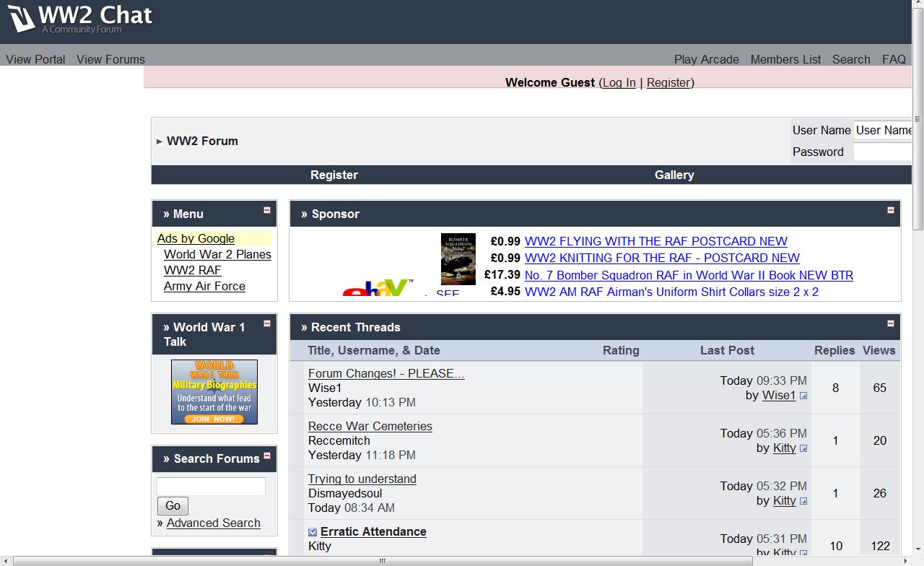Image resolution: width=924 pixels, height=566 pixels.
Task: Open the Advanced Search link
Action: [213, 523]
